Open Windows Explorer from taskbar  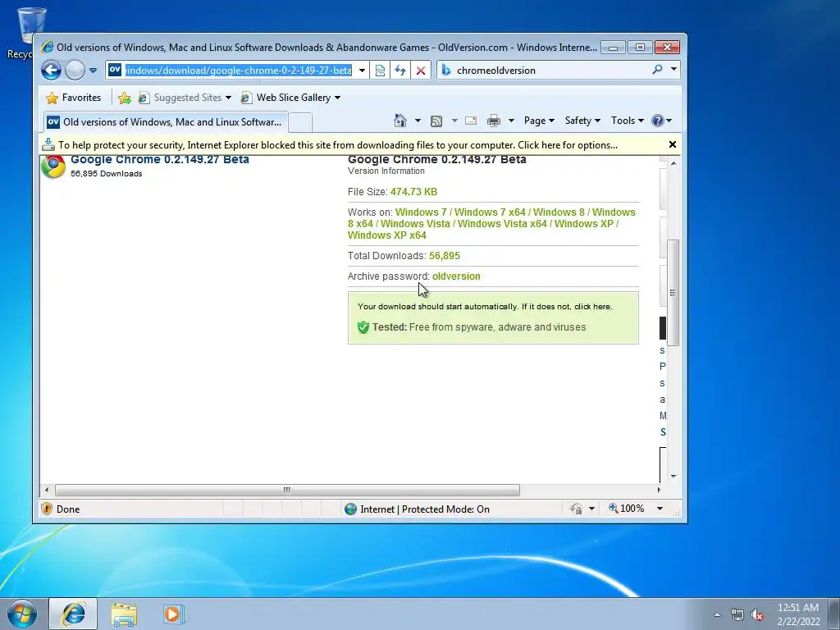[124, 614]
